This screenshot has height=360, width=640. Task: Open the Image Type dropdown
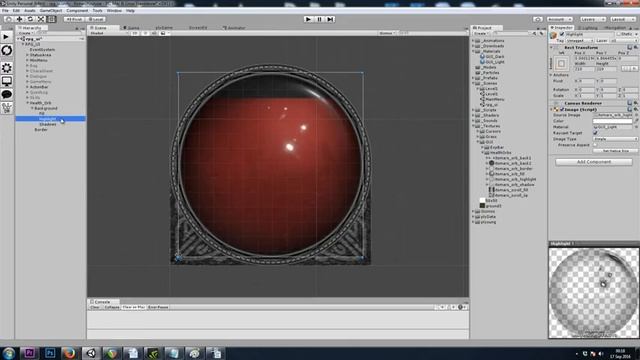[615, 139]
